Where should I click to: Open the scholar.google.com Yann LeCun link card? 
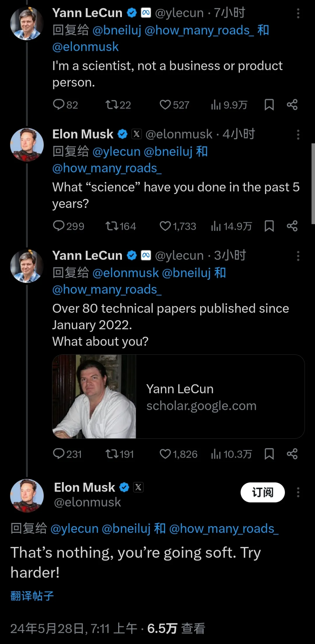pyautogui.click(x=178, y=396)
